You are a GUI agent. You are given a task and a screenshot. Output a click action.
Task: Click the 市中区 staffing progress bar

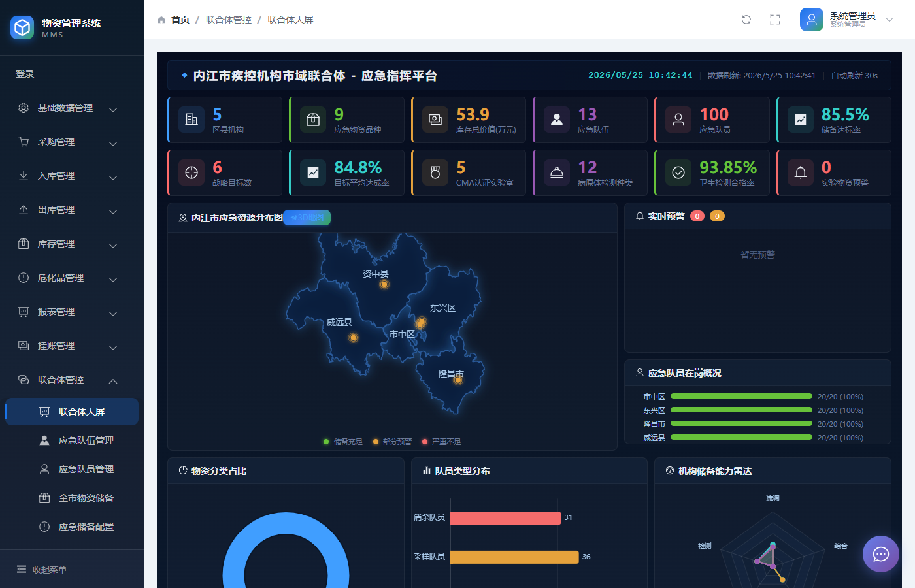tap(741, 397)
